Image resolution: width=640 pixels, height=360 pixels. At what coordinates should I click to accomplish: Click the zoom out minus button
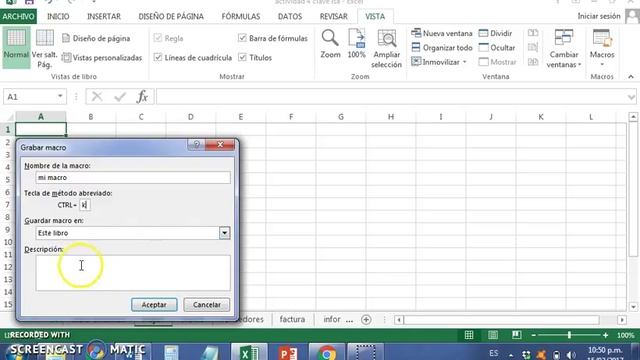(x=533, y=335)
